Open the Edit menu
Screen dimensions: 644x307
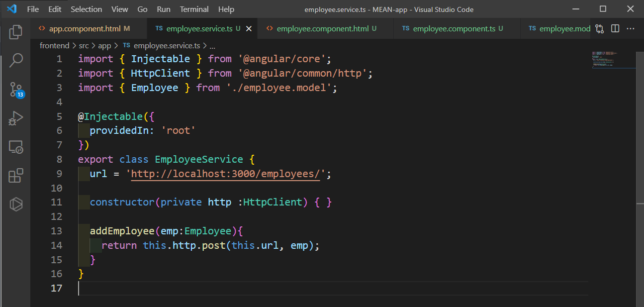click(x=55, y=9)
